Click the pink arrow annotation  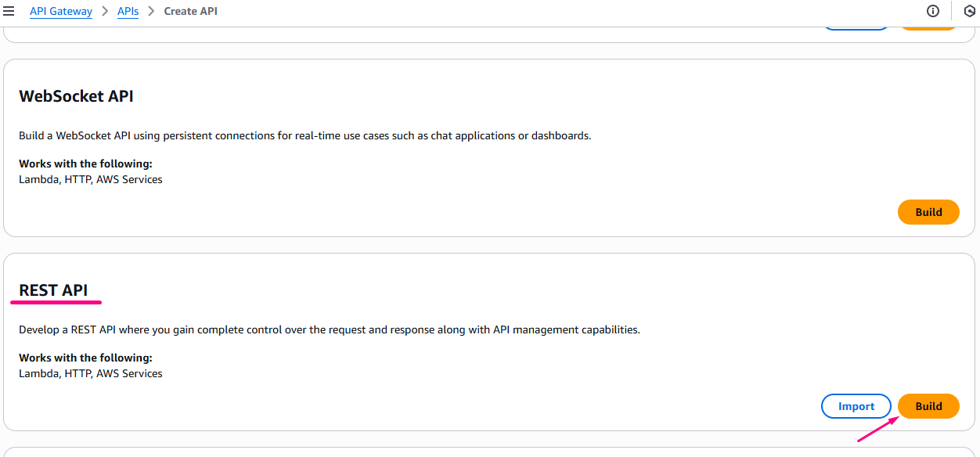(x=878, y=430)
